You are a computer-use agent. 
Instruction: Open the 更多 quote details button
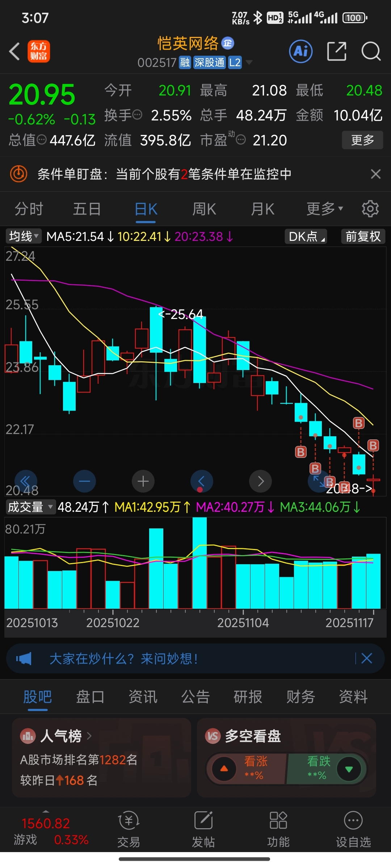click(362, 140)
